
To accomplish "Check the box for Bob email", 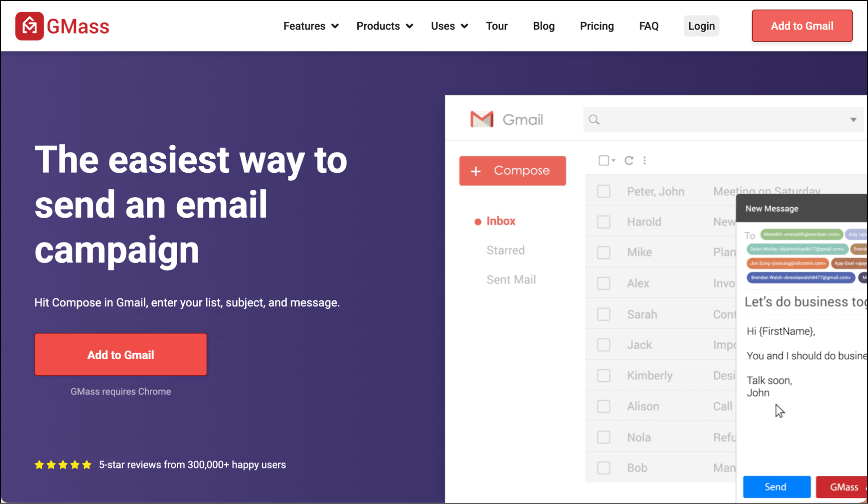I will [604, 468].
